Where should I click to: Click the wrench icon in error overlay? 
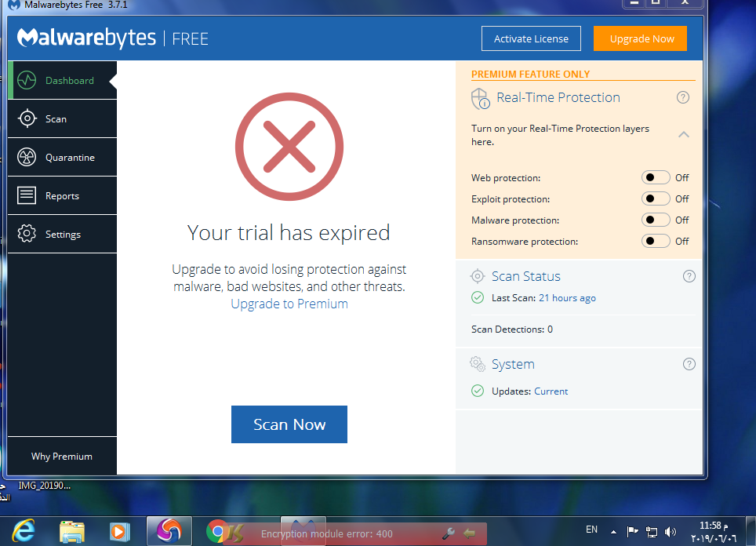449,533
